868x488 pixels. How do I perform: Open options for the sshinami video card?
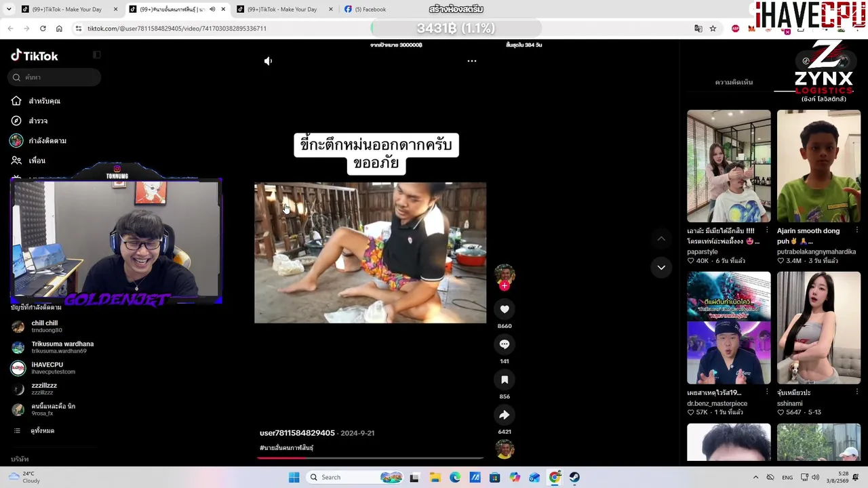click(856, 392)
